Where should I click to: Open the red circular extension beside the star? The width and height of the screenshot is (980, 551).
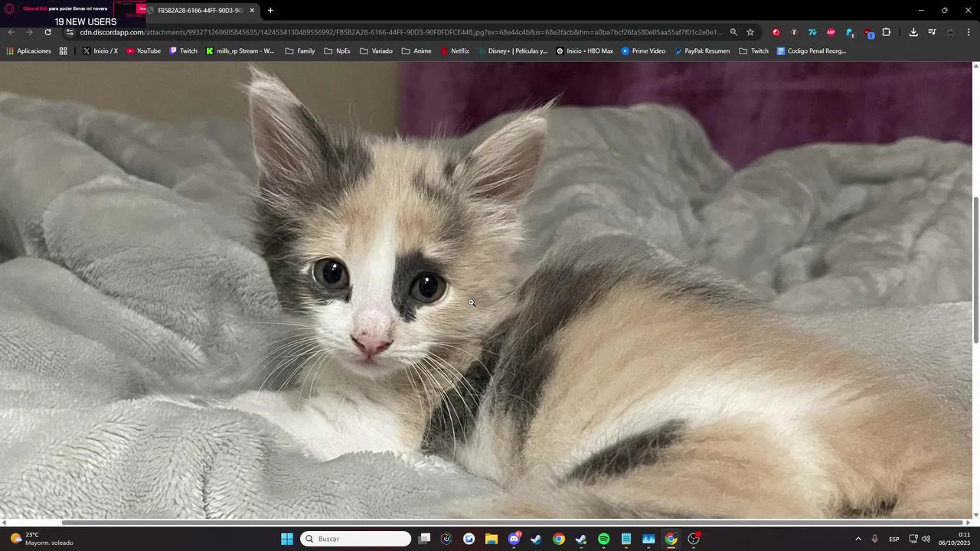(776, 32)
